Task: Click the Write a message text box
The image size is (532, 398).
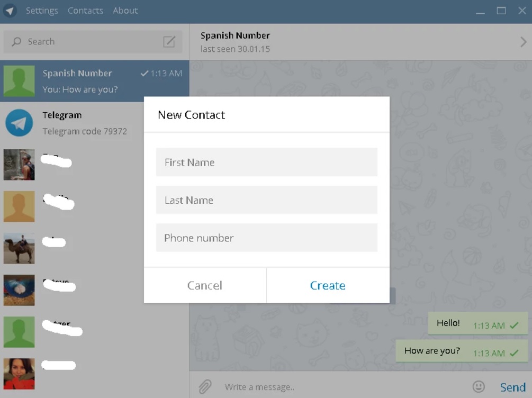Action: pos(339,387)
